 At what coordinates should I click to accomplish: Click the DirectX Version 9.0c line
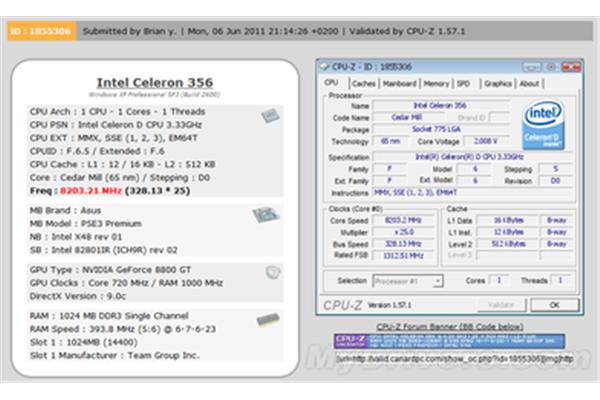tap(78, 296)
